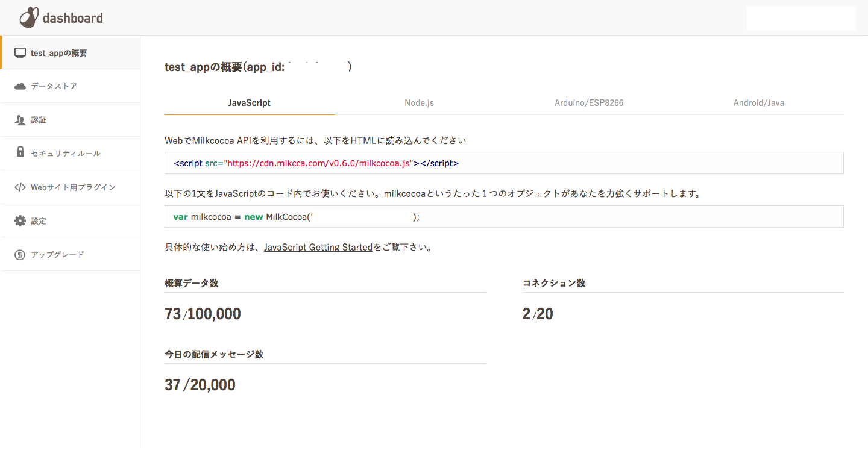Click the script tag code snippet box
This screenshot has height=474, width=868.
[504, 163]
